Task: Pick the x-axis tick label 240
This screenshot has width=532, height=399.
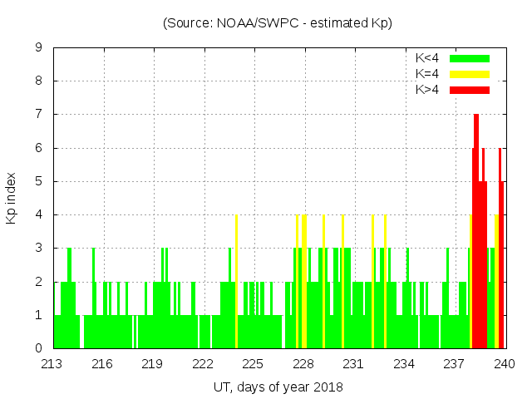Action: coord(505,364)
